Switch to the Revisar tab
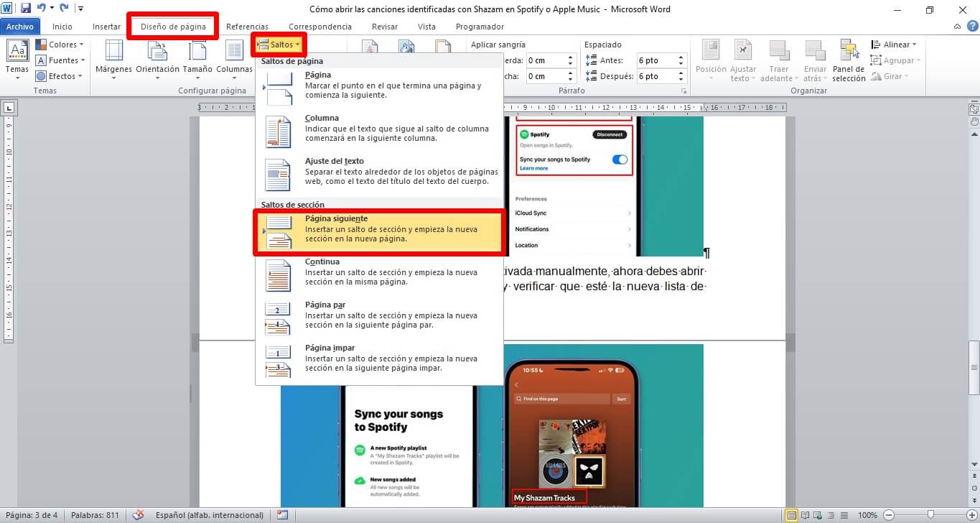 click(x=385, y=27)
